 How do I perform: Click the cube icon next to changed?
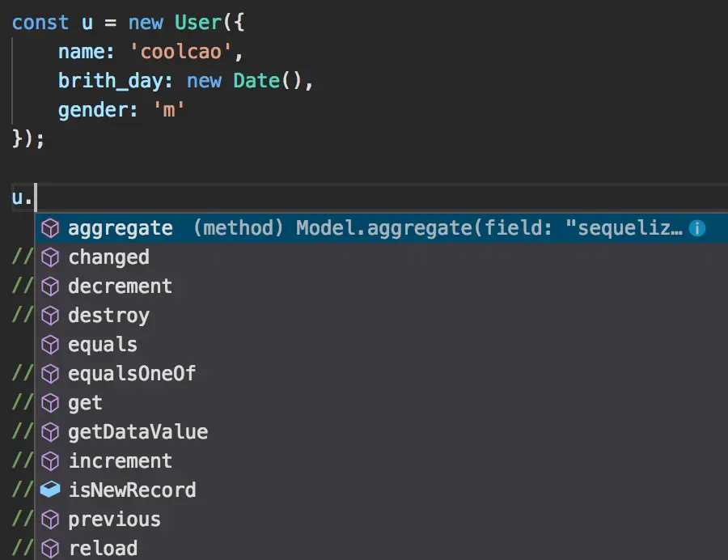coord(50,257)
